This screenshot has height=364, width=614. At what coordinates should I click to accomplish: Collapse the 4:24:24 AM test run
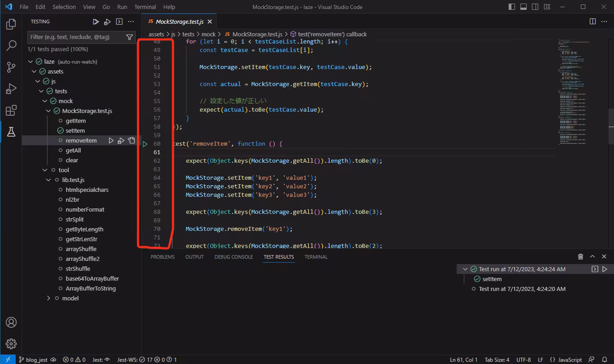(x=465, y=269)
